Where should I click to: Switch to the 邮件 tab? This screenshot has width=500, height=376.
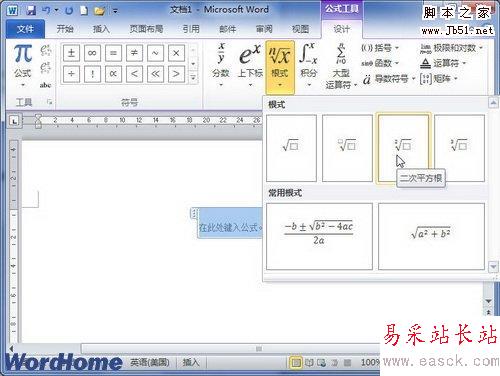(228, 29)
